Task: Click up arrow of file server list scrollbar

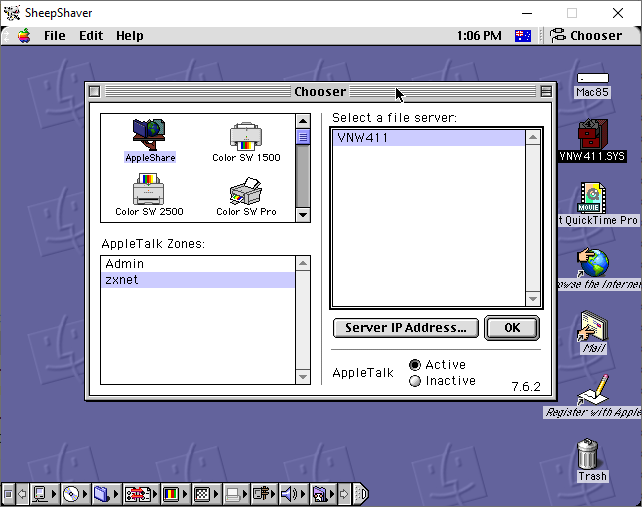Action: [533, 137]
